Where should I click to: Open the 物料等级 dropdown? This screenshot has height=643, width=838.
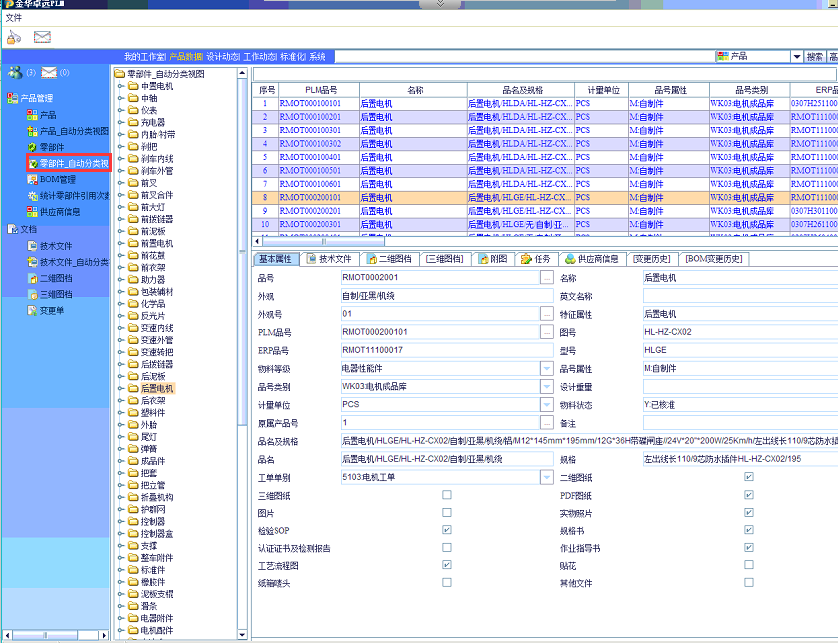click(547, 368)
